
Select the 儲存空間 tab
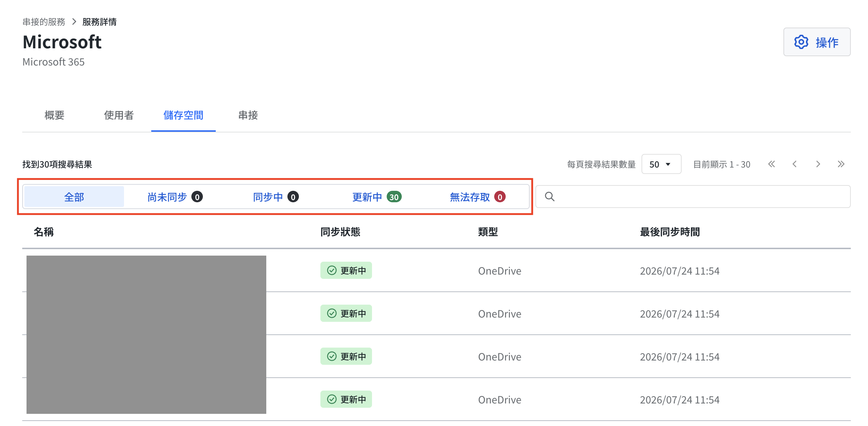(x=183, y=115)
